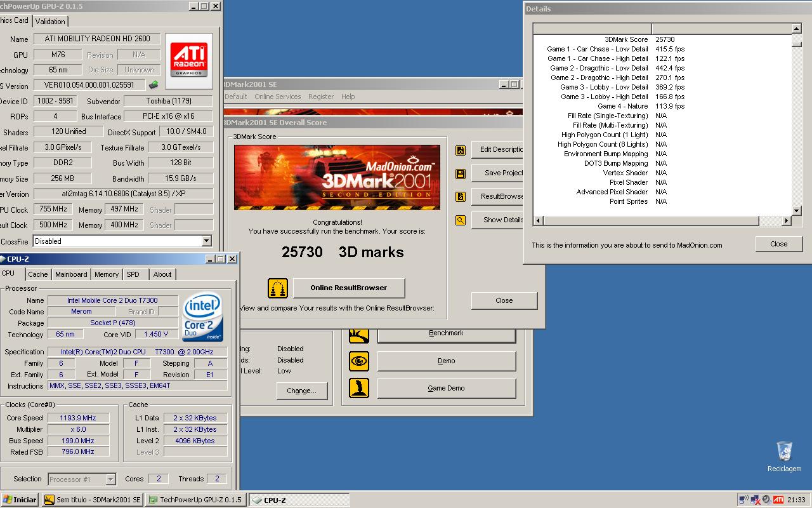
Task: Select Game 4 - Nature row in Details
Action: click(x=662, y=106)
